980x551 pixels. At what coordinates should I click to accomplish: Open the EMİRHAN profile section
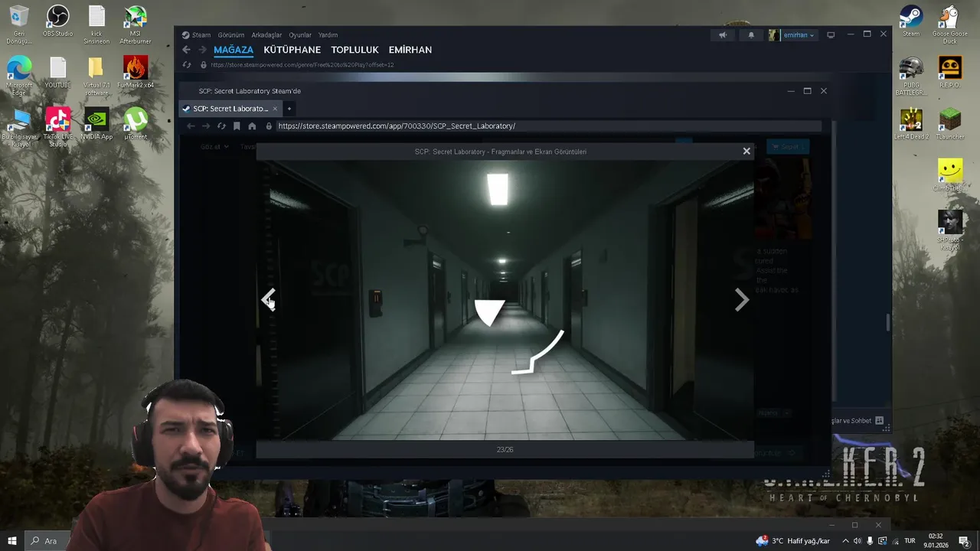click(x=410, y=50)
